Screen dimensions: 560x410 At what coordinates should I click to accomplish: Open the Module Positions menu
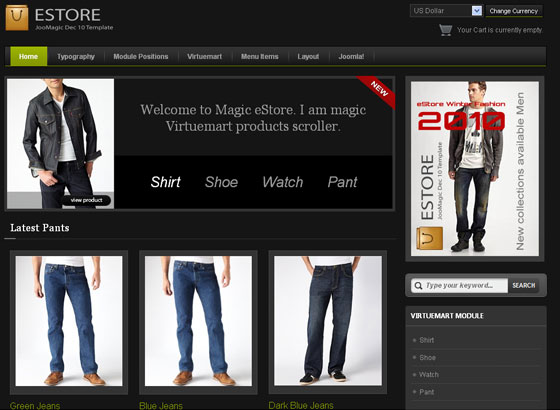(141, 56)
